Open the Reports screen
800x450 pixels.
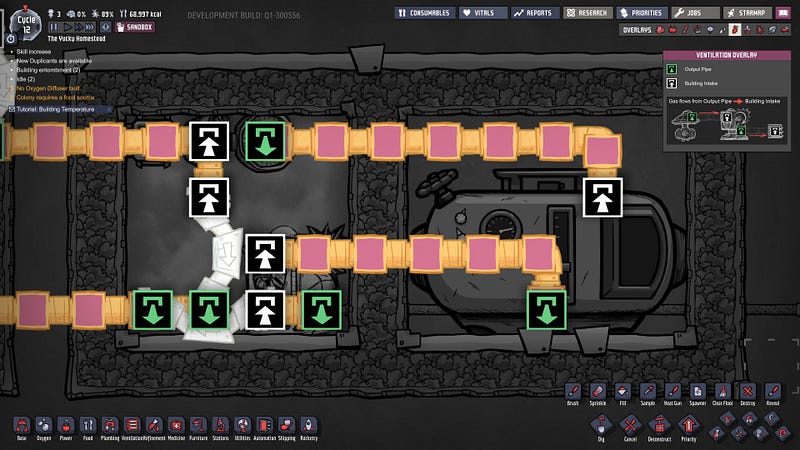(535, 13)
